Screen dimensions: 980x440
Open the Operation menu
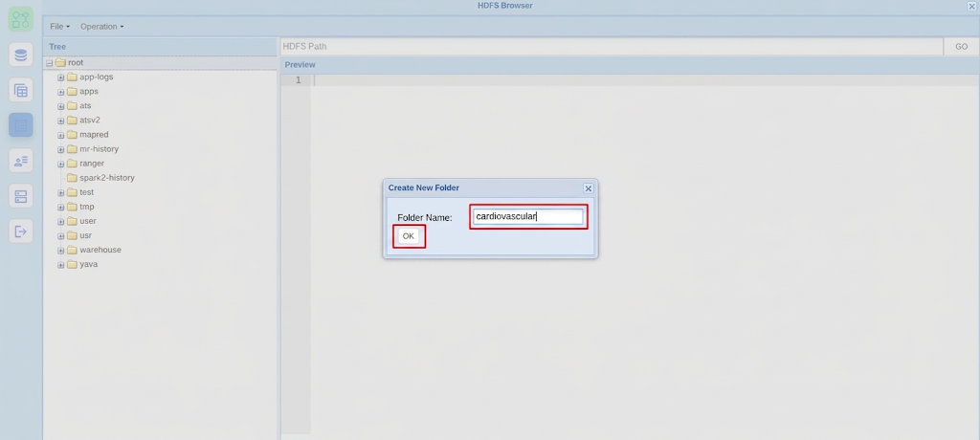[x=101, y=26]
